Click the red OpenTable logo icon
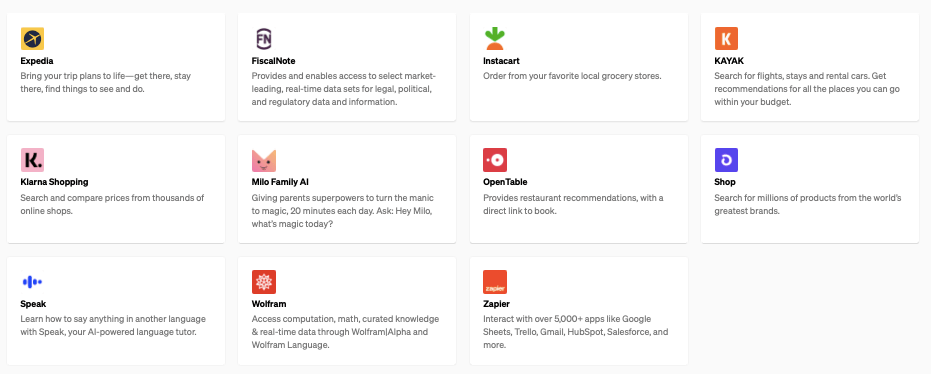The height and width of the screenshot is (374, 931). coord(495,160)
